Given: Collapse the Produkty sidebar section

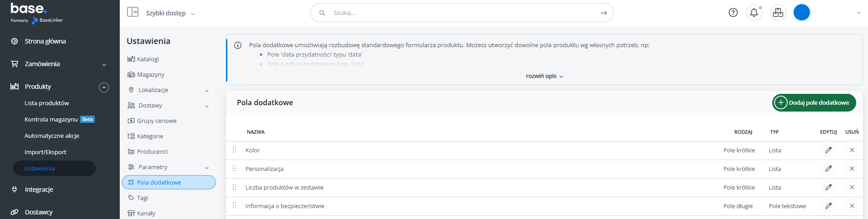Looking at the screenshot, I should [x=104, y=87].
